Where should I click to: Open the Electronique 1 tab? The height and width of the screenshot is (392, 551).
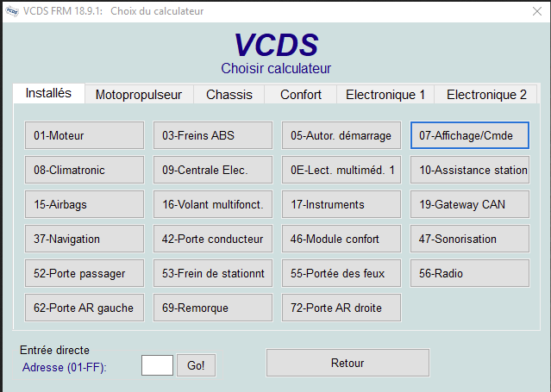pos(385,95)
